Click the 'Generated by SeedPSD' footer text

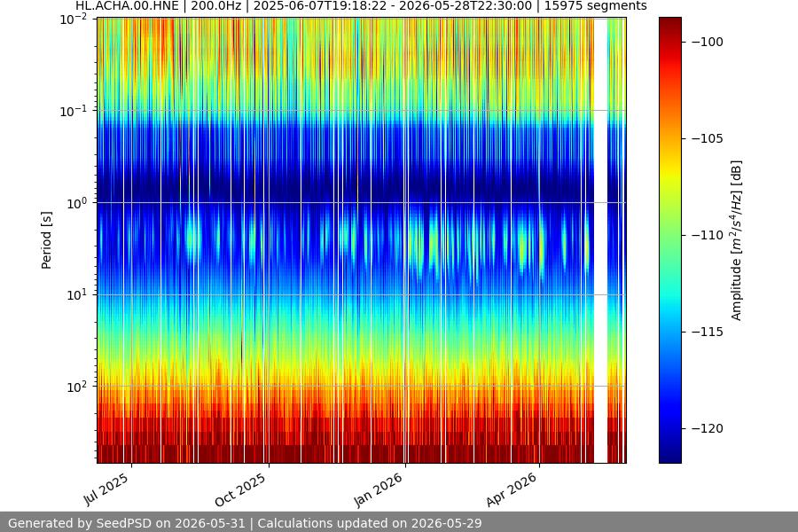245,523
